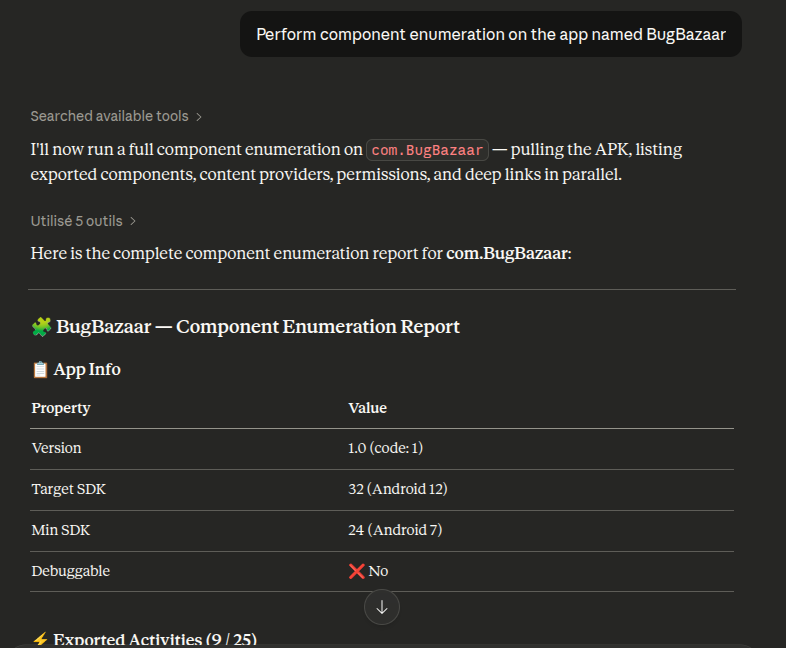Click the red cross icon in Debuggable row
This screenshot has height=648, width=786.
pyautogui.click(x=357, y=571)
